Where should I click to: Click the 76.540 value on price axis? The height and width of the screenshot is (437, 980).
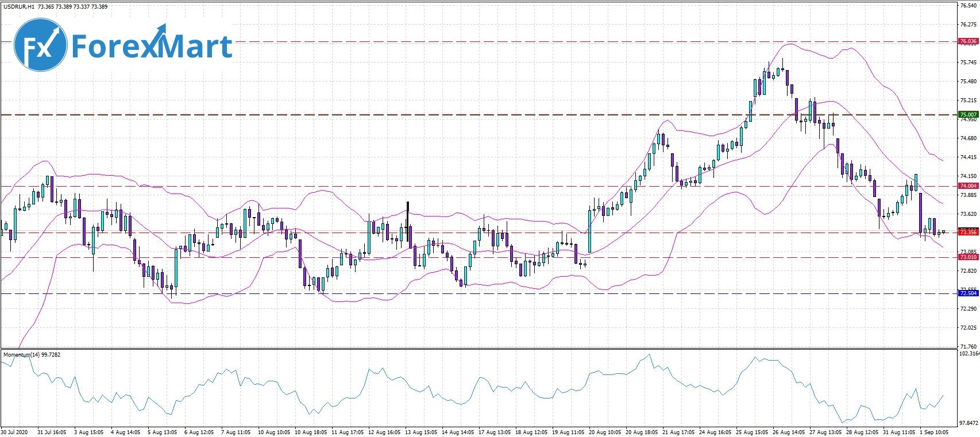tap(969, 6)
